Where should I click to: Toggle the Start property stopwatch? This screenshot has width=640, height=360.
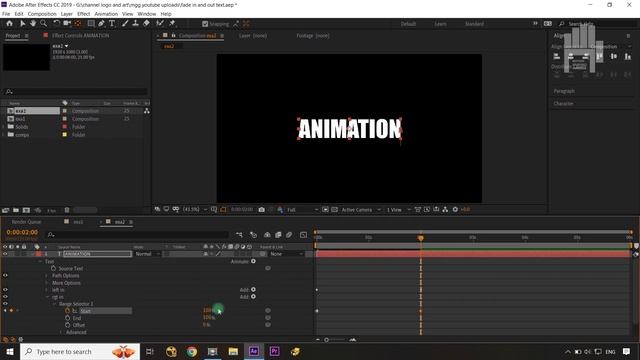tap(67, 311)
